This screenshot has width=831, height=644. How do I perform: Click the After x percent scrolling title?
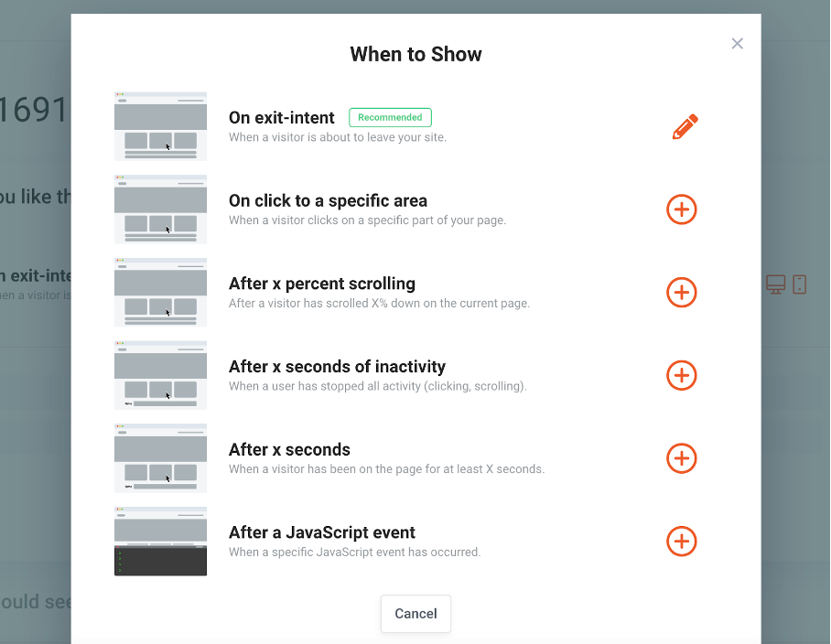tap(322, 284)
